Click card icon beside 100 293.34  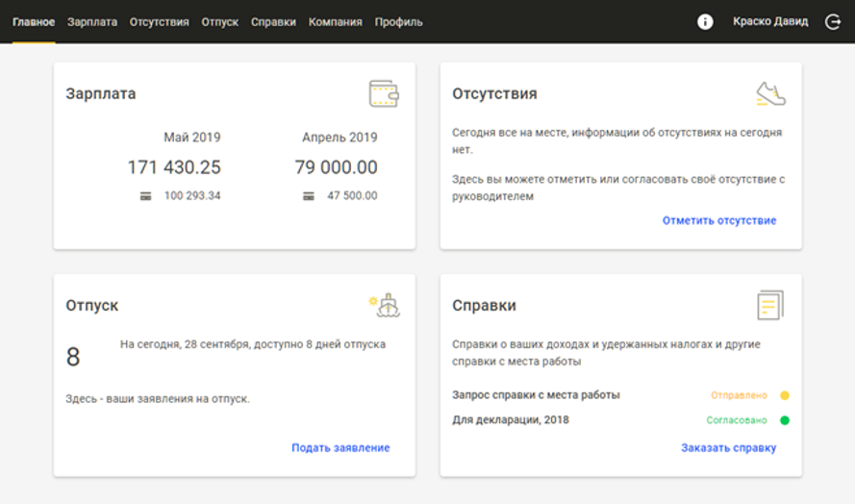(x=145, y=196)
